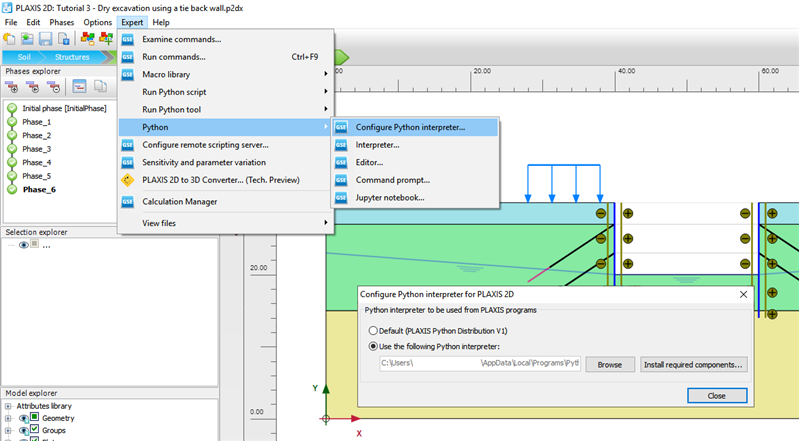The height and width of the screenshot is (441, 799).
Task: Click the icon beside Editor submenu entry
Action: (341, 163)
